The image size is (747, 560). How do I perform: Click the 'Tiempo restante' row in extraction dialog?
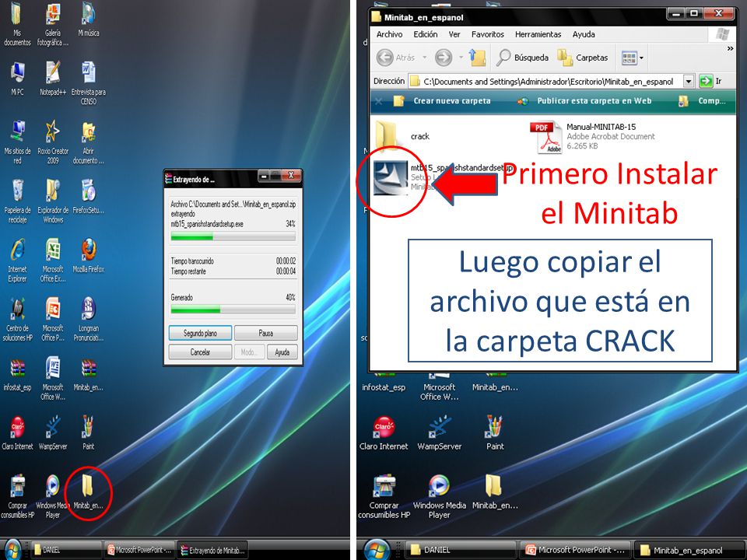tap(233, 271)
